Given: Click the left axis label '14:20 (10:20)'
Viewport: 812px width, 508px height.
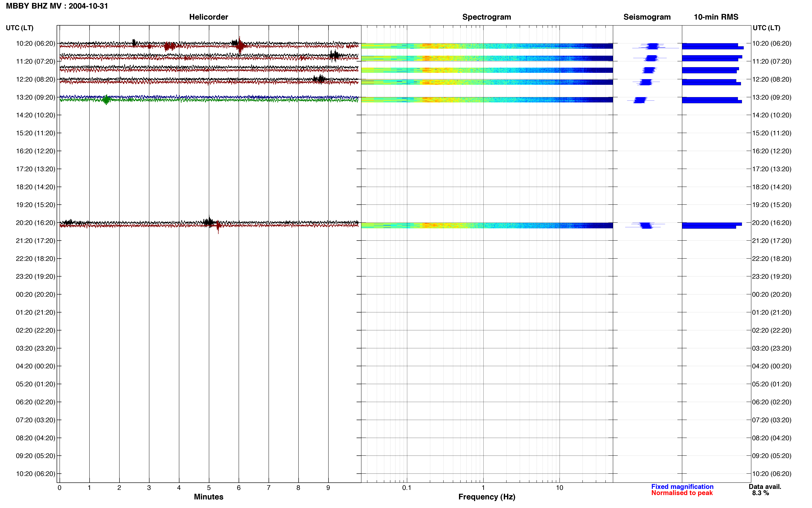Looking at the screenshot, I should pyautogui.click(x=36, y=115).
